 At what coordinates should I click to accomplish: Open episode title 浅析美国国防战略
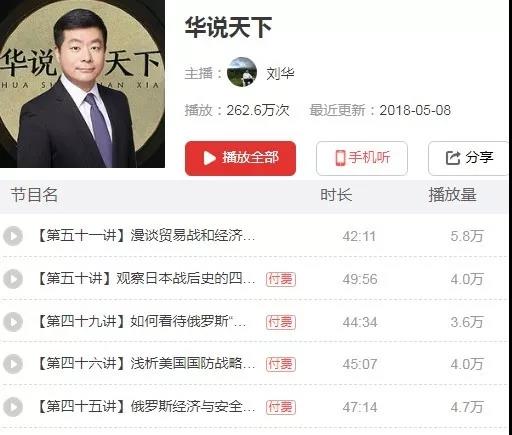[192, 363]
